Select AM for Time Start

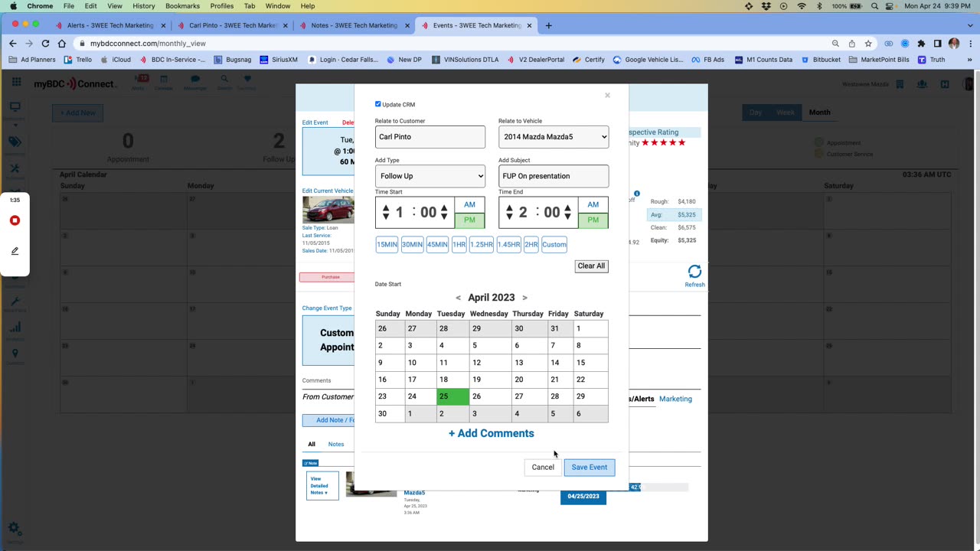coord(469,204)
